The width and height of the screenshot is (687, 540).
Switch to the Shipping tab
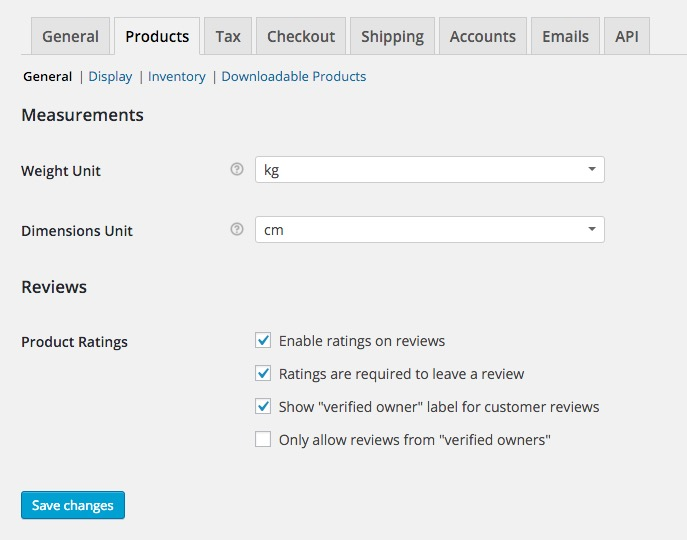[392, 37]
